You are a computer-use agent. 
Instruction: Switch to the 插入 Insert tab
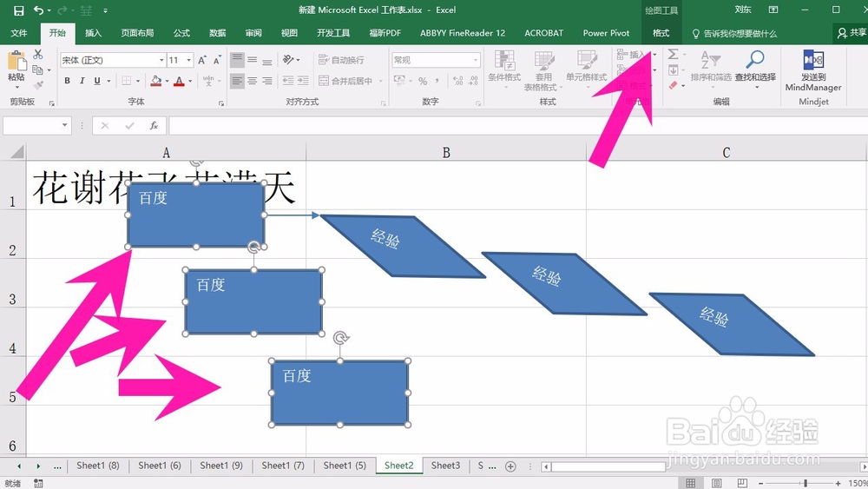pos(93,33)
